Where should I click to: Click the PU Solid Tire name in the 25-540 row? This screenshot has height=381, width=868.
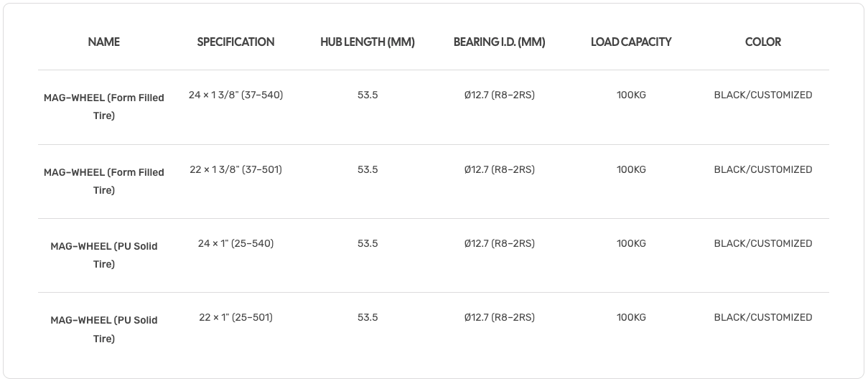click(104, 255)
